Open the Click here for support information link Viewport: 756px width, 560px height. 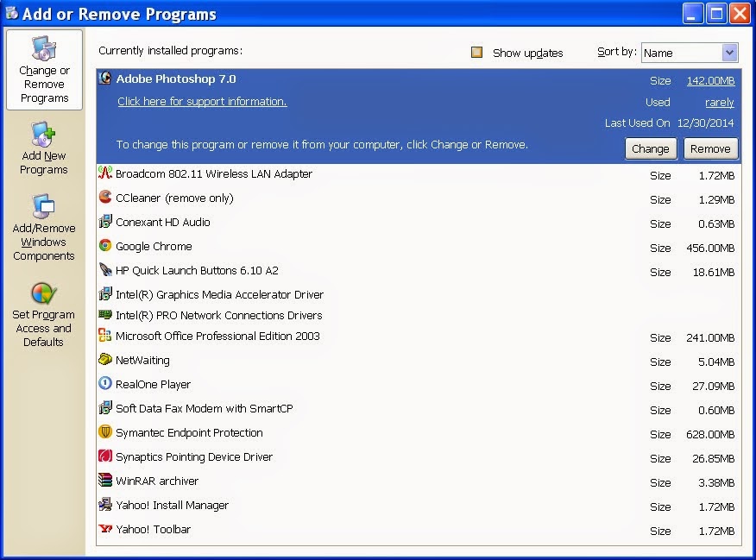pos(202,101)
